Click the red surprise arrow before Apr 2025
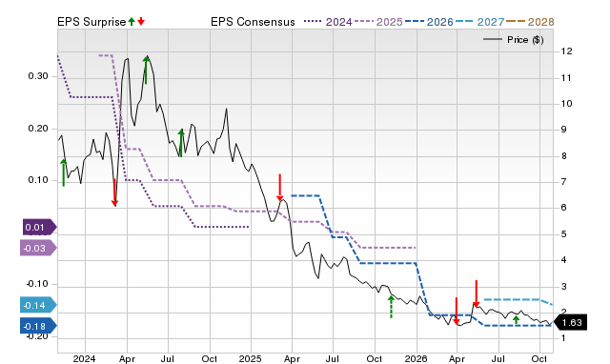The height and width of the screenshot is (364, 610). 279,188
